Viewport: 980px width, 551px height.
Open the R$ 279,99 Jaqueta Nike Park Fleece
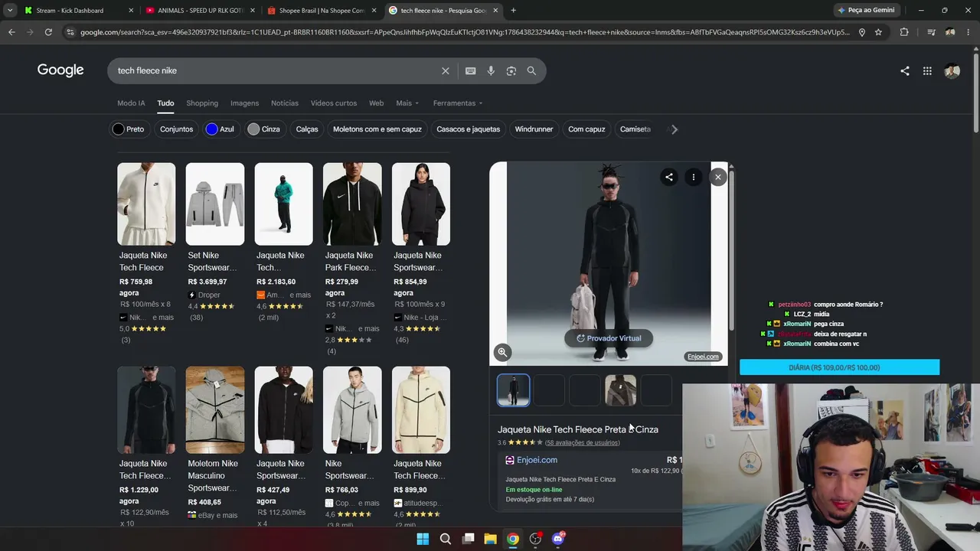[x=352, y=259]
